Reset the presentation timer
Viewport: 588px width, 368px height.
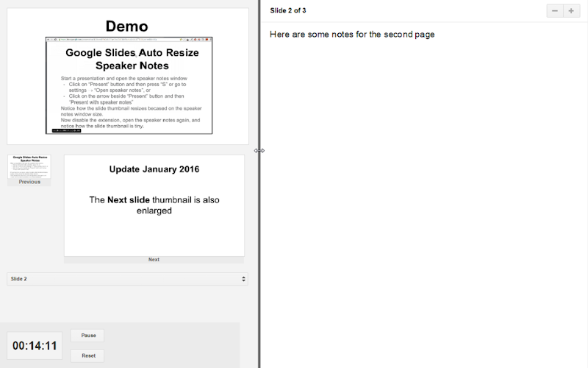[x=87, y=355]
